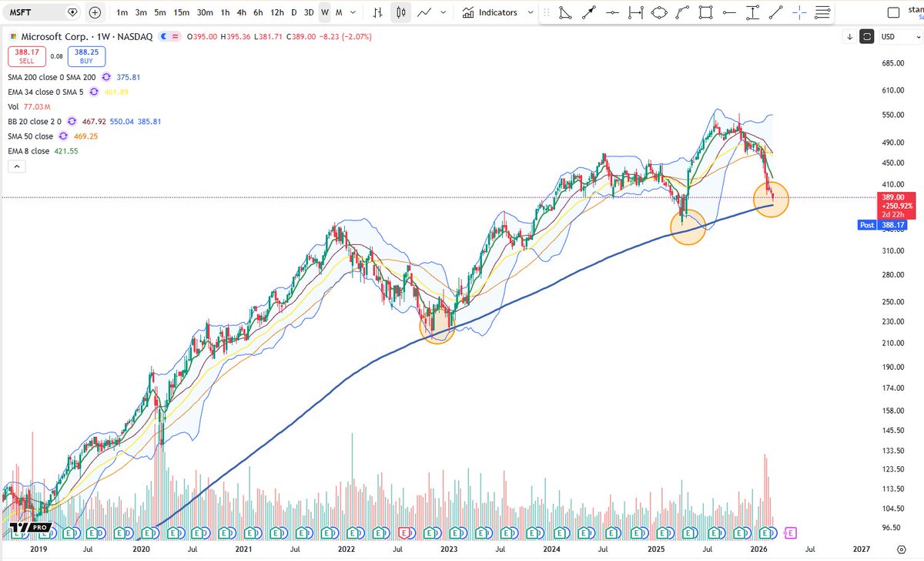This screenshot has width=924, height=561.
Task: Select the horizontal ray tool
Action: (729, 12)
